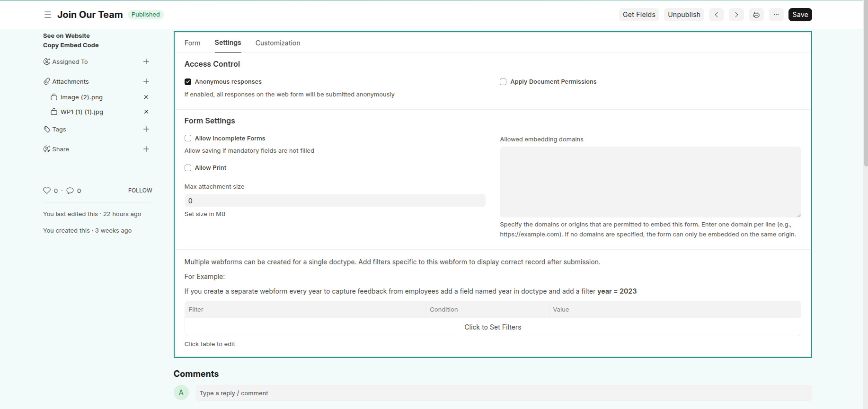Image resolution: width=868 pixels, height=409 pixels.
Task: Click the Assigned To label
Action: [x=70, y=61]
